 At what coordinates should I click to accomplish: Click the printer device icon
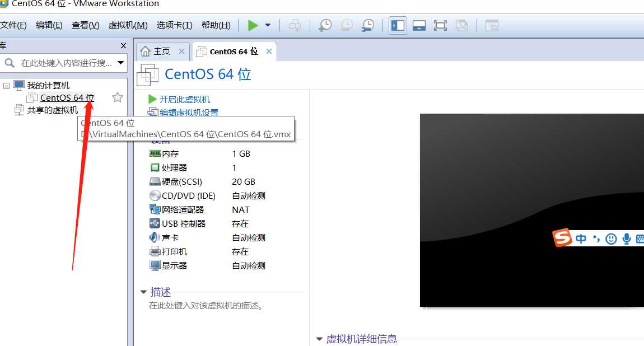click(x=155, y=251)
